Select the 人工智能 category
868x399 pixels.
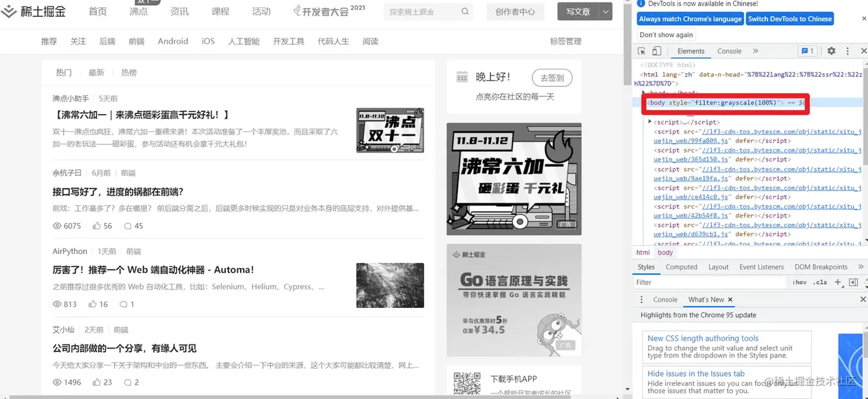click(x=244, y=41)
